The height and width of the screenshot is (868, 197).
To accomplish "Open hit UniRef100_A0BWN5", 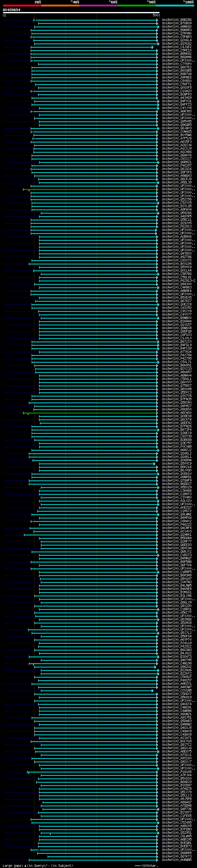I will 177,860.
